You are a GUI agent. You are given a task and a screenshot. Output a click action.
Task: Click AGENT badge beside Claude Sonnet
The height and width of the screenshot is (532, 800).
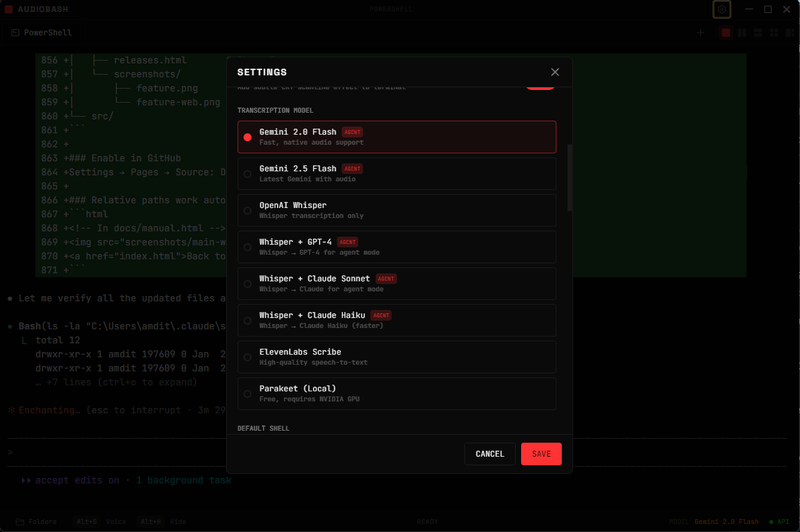(386, 279)
